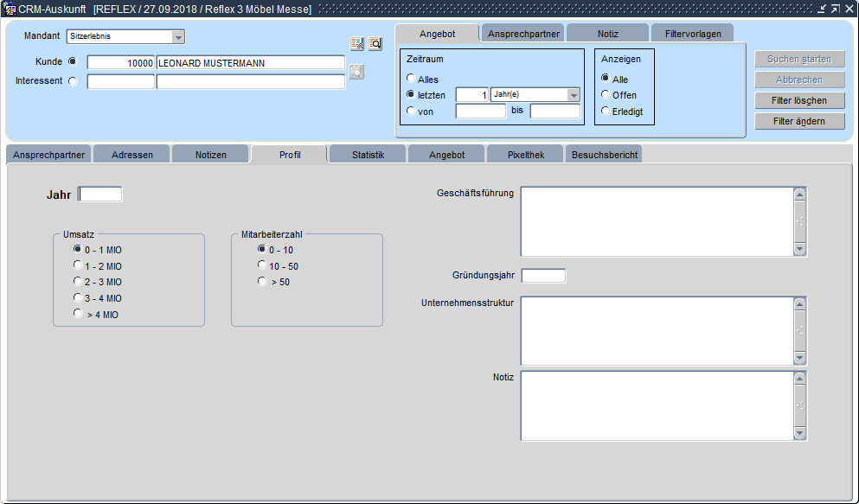Click into the Gründungsjahr input field
The image size is (859, 504).
pyautogui.click(x=544, y=276)
